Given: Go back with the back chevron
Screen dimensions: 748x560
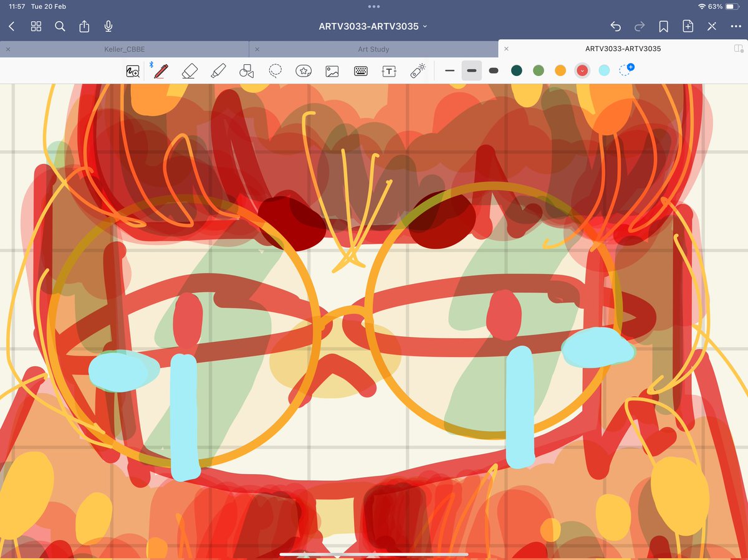Looking at the screenshot, I should [x=12, y=26].
